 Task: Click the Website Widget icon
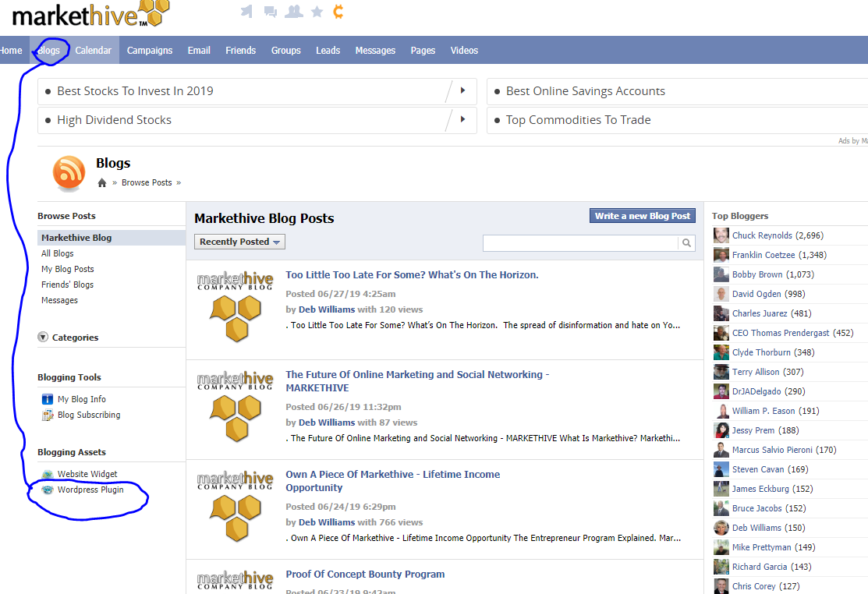48,474
